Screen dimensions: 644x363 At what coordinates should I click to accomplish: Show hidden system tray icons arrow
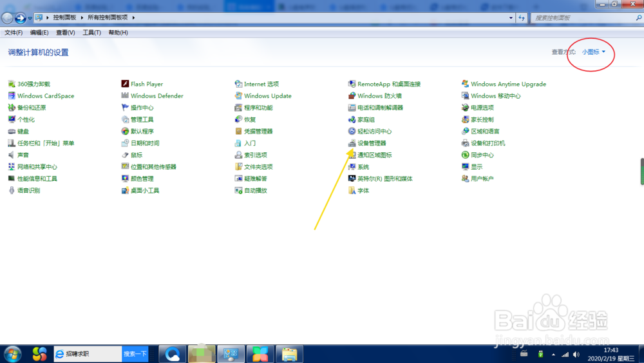tap(553, 355)
